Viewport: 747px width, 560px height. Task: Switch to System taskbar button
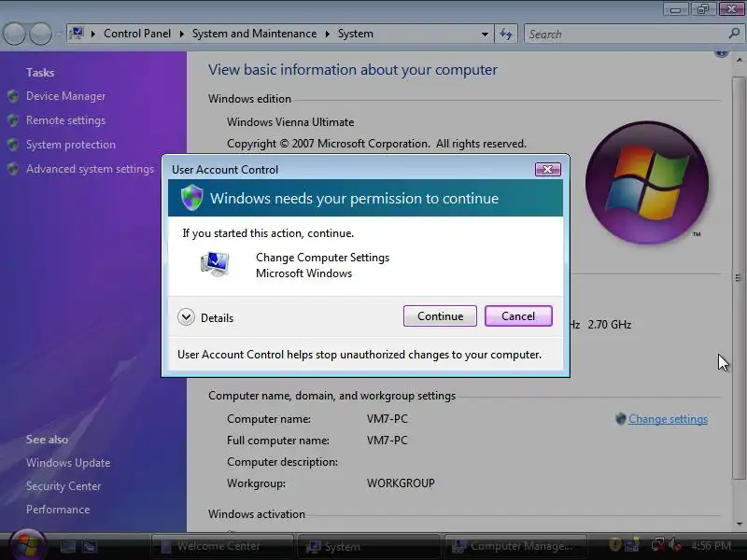click(x=368, y=546)
